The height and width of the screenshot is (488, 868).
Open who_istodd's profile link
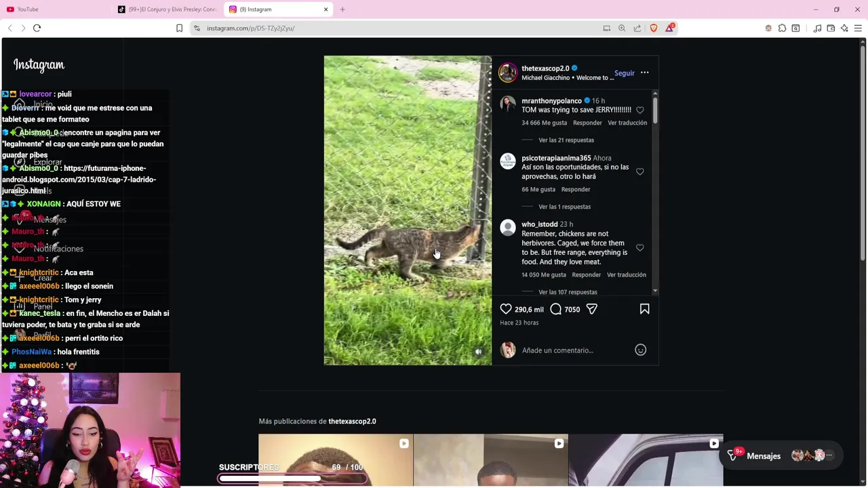(x=540, y=224)
